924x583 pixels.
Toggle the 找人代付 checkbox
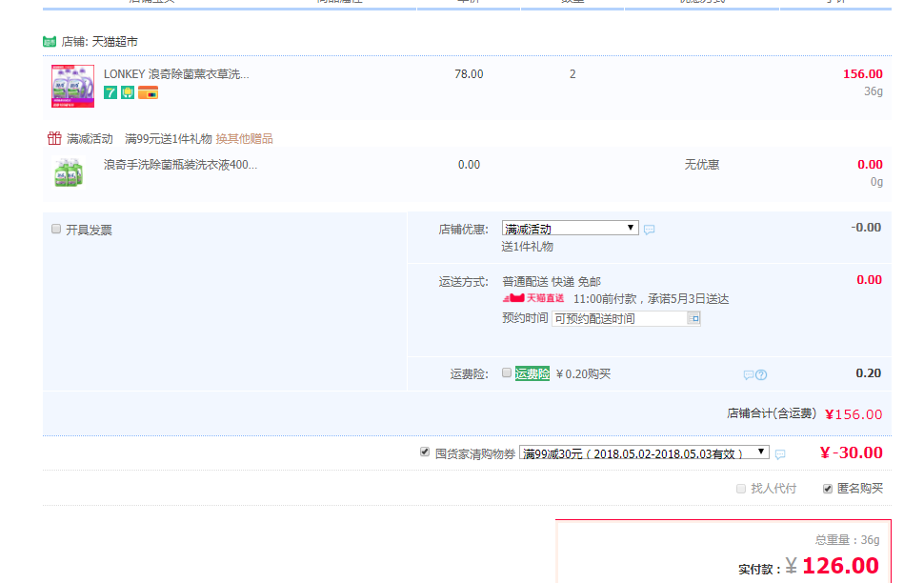pos(741,489)
